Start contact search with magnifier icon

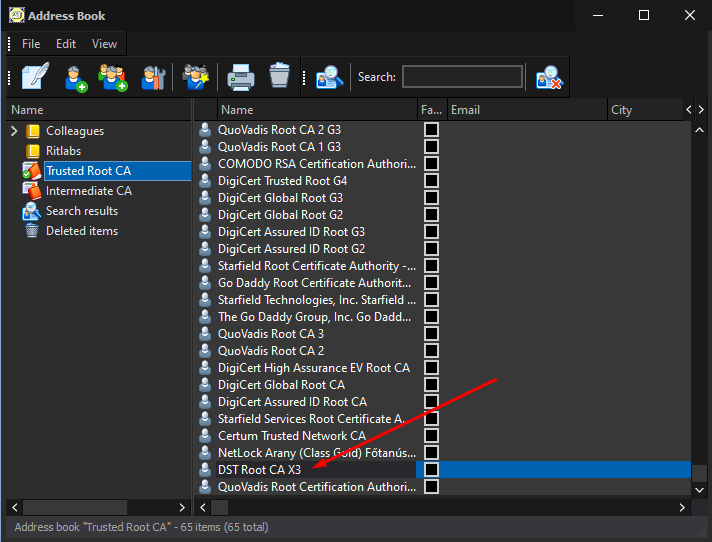330,77
